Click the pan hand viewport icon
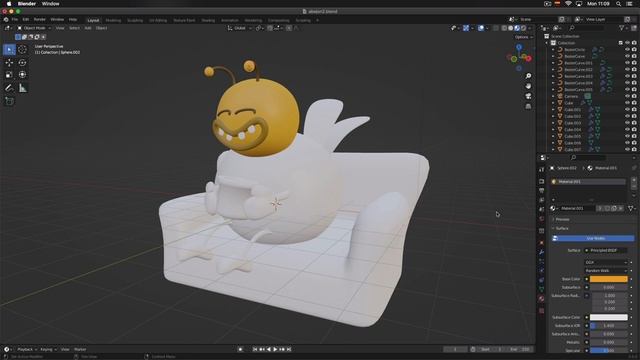This screenshot has height=360, width=640. (x=528, y=86)
